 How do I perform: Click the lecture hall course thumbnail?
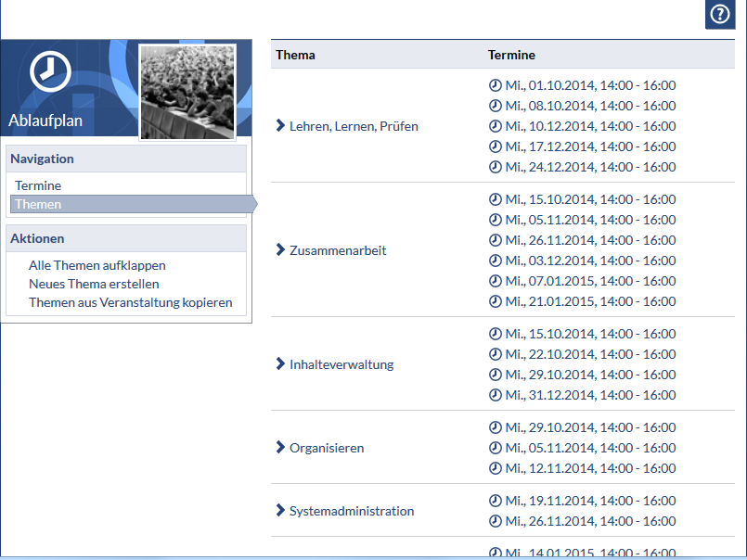[187, 93]
